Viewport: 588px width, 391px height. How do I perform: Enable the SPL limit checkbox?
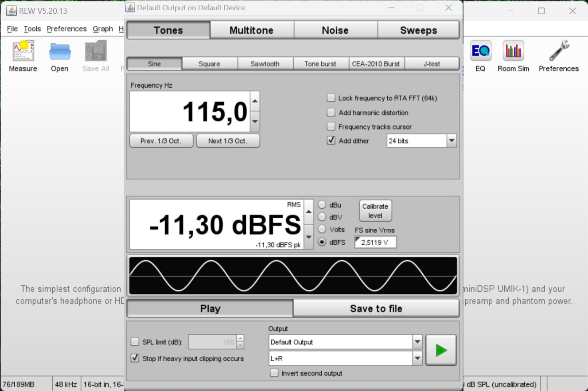[x=135, y=342]
